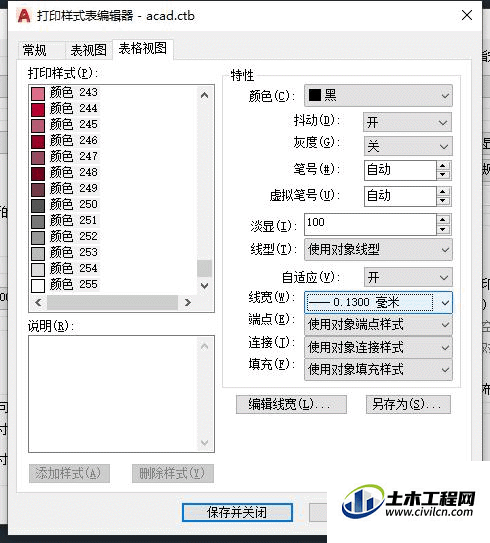This screenshot has height=543, width=490.
Task: Click the 编辑线宽(L)... button
Action: 291,404
